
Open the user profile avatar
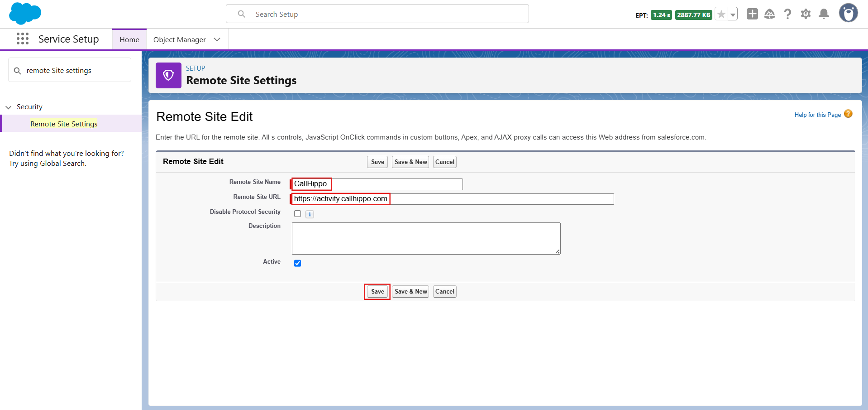point(848,13)
